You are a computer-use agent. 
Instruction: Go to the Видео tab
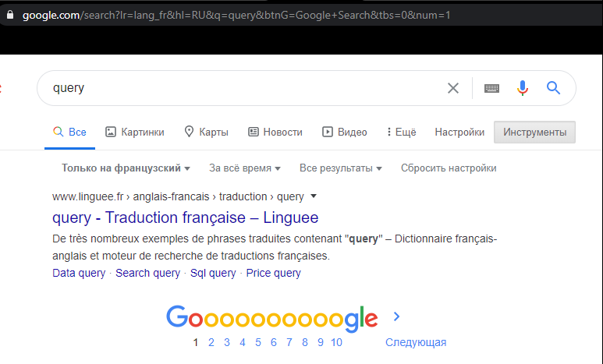344,133
